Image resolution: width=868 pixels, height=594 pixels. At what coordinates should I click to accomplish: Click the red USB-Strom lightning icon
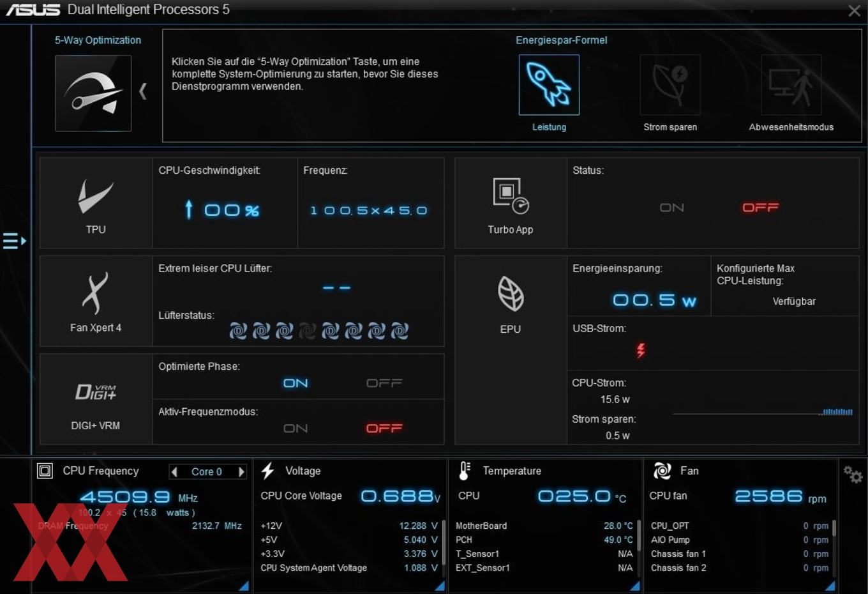641,350
